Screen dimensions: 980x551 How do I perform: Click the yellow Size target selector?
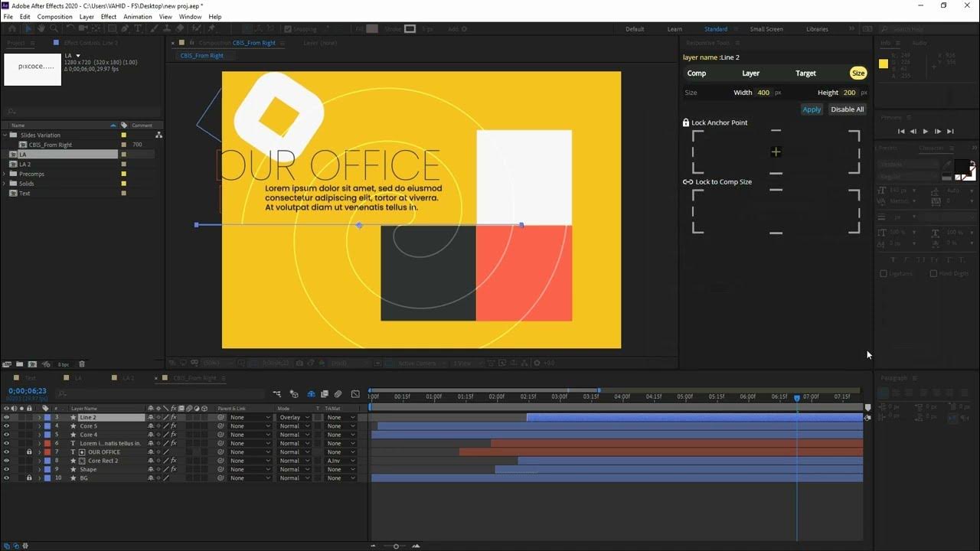[857, 73]
